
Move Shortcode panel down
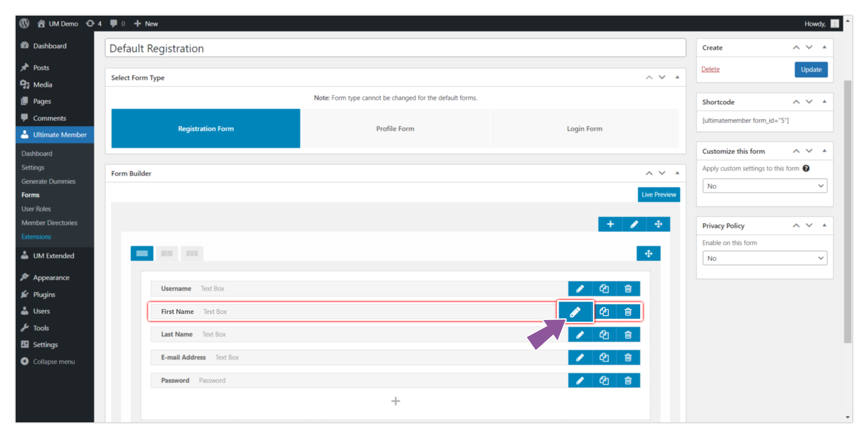(x=809, y=102)
